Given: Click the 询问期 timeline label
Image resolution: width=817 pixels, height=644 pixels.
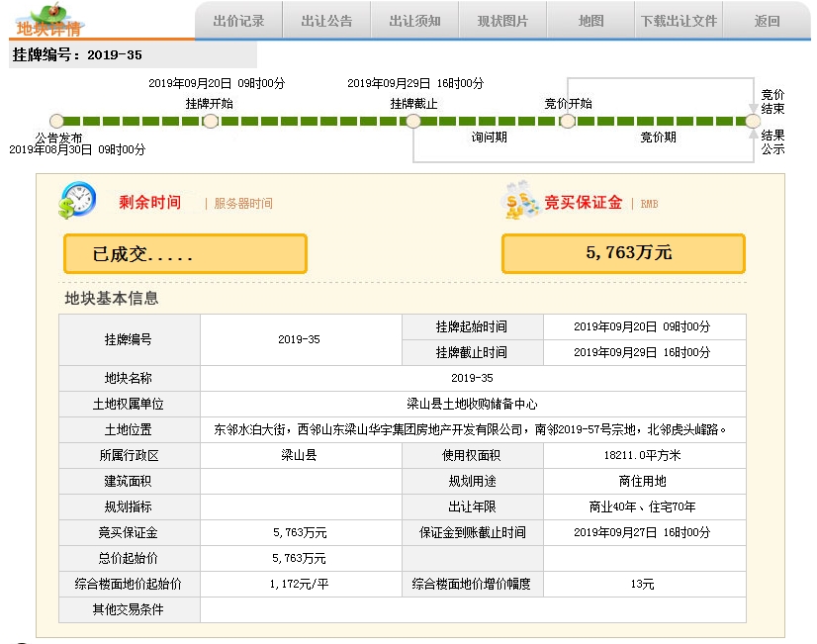Looking at the screenshot, I should pyautogui.click(x=490, y=138).
